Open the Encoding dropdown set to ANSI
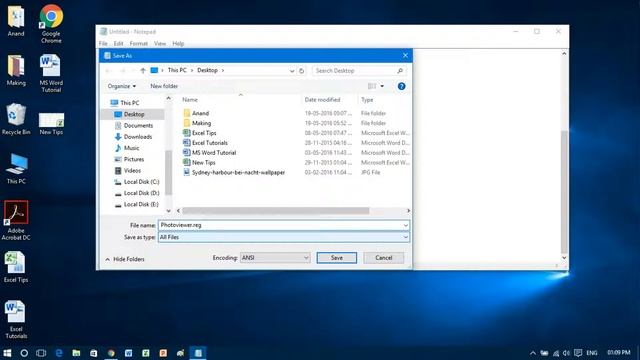Screen dimensions: 640x360 (x=275, y=258)
